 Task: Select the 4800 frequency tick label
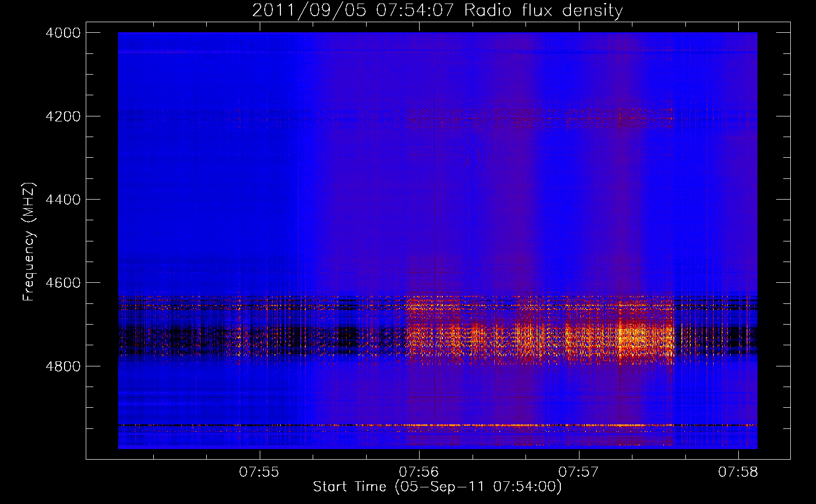click(63, 366)
